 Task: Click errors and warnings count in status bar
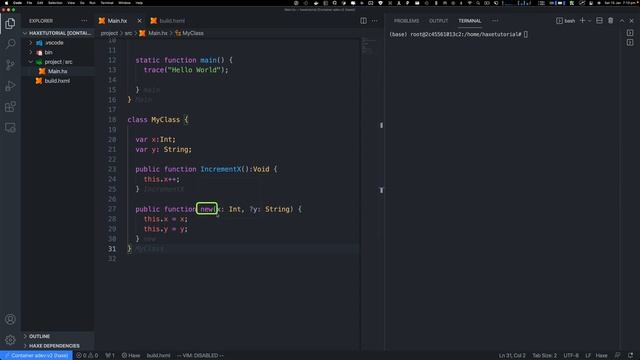[x=87, y=356]
